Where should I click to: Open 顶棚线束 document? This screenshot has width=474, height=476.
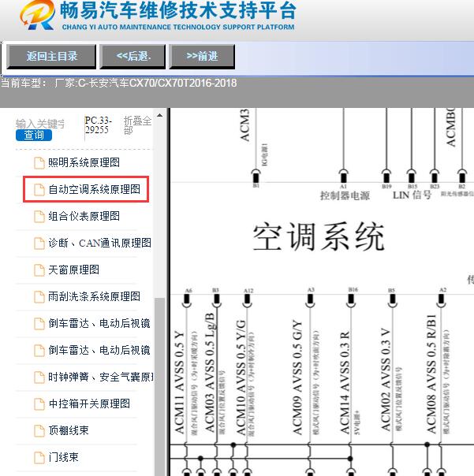tap(69, 430)
